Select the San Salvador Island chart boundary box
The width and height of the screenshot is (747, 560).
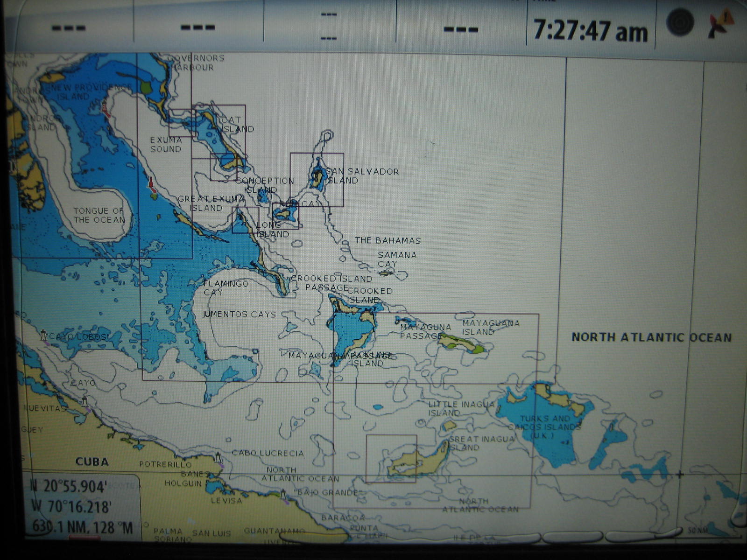tap(317, 180)
